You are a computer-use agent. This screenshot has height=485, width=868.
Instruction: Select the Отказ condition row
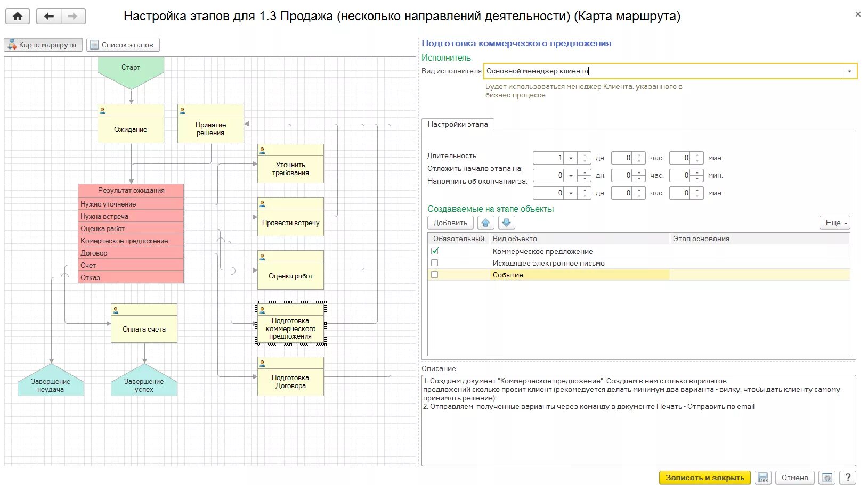click(x=131, y=277)
